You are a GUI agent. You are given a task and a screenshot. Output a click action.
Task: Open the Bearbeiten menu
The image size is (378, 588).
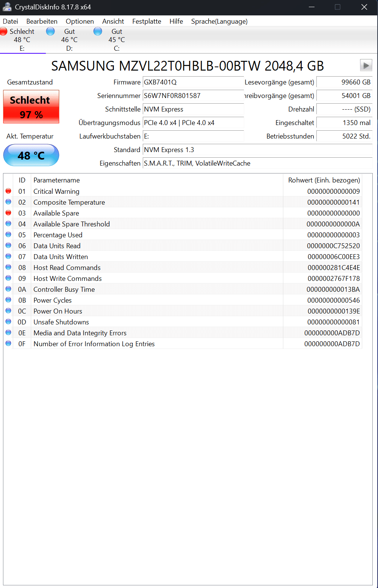42,21
